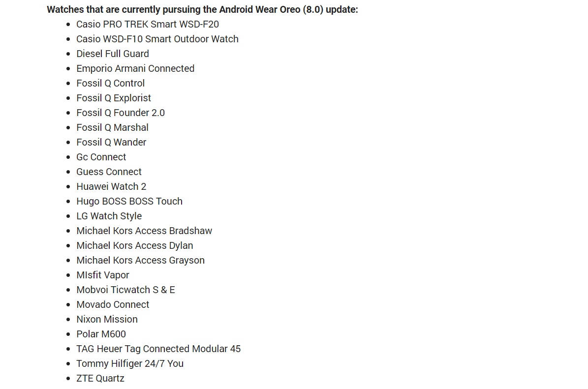Image resolution: width=588 pixels, height=389 pixels.
Task: Select Emporio Armani Connected text
Action: coord(135,68)
